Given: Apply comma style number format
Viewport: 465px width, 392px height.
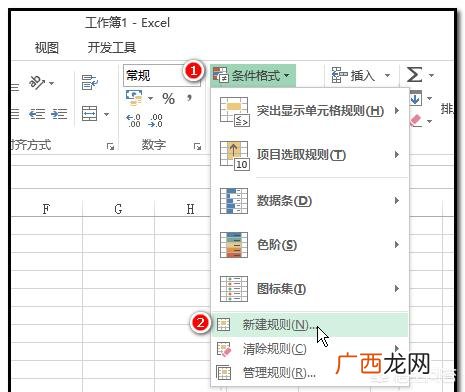Looking at the screenshot, I should click(x=189, y=98).
